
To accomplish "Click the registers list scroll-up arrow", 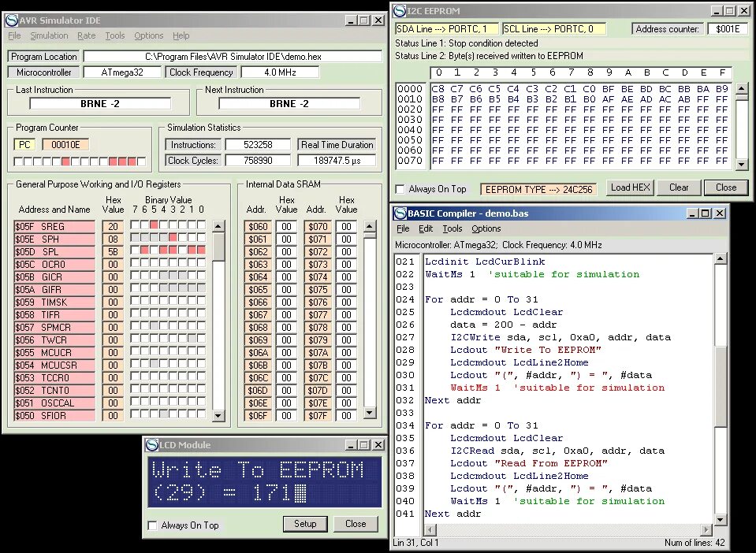I will coord(219,226).
